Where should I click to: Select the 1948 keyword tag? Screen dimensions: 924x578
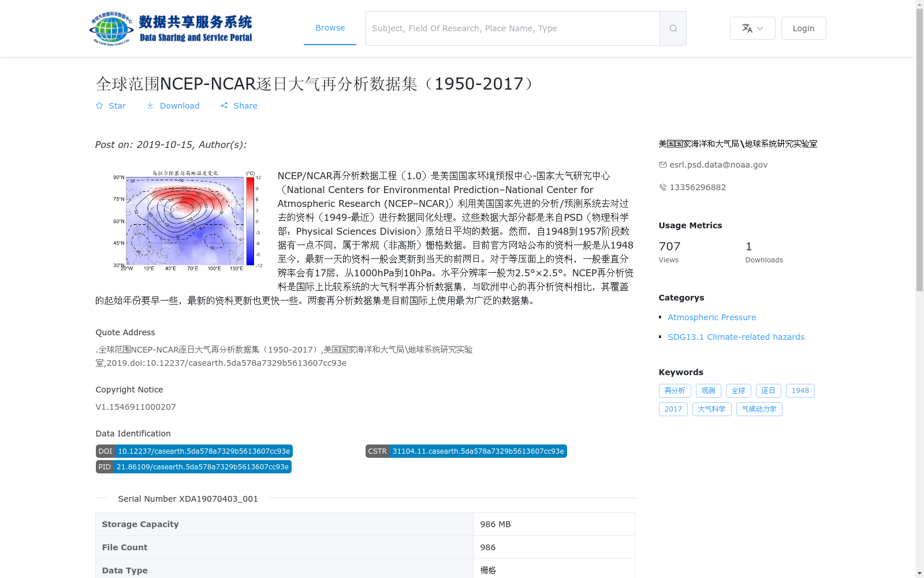click(x=800, y=391)
